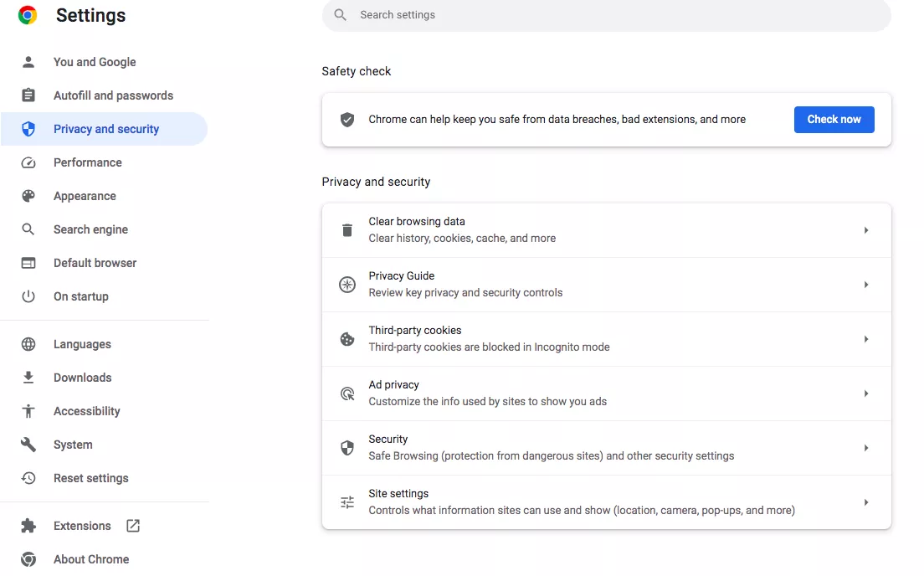Expand the Security row arrow

[866, 448]
